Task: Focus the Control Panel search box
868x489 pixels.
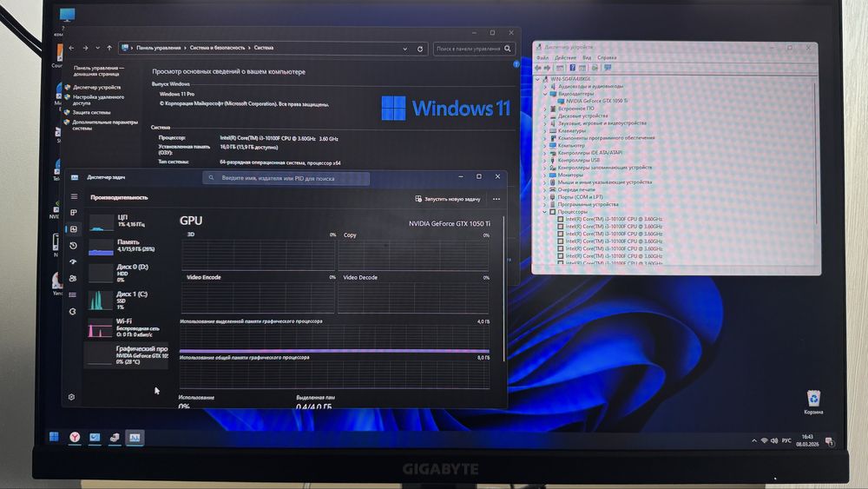Action: 474,49
